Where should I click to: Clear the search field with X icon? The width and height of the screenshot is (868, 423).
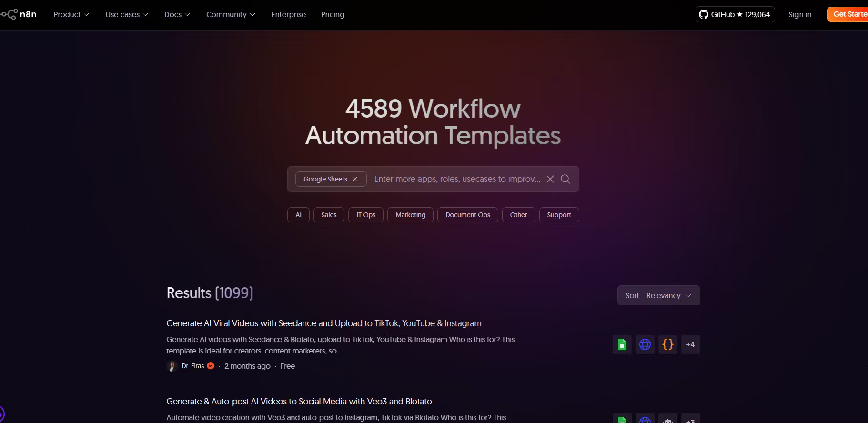coord(550,179)
